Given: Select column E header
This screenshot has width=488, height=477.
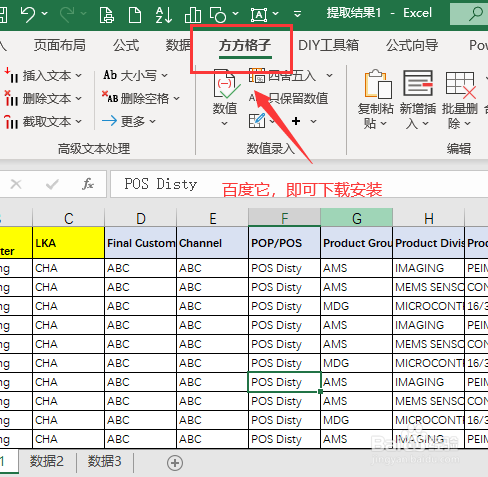Looking at the screenshot, I should tap(212, 218).
